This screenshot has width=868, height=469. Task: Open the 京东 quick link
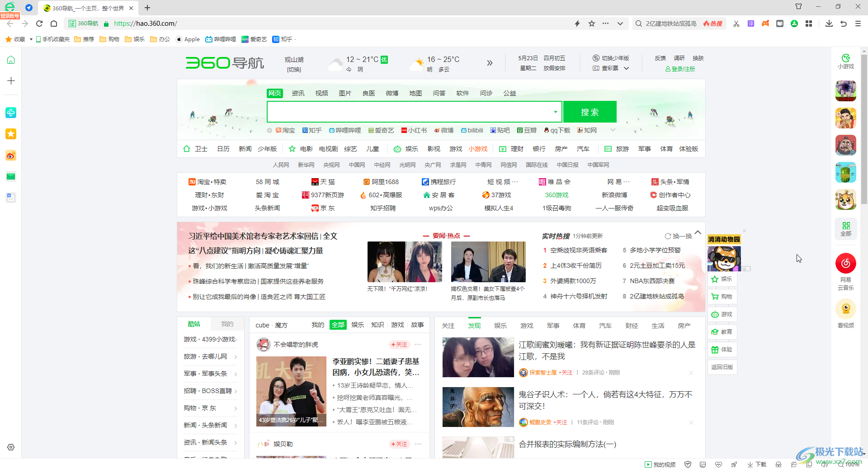pos(323,208)
